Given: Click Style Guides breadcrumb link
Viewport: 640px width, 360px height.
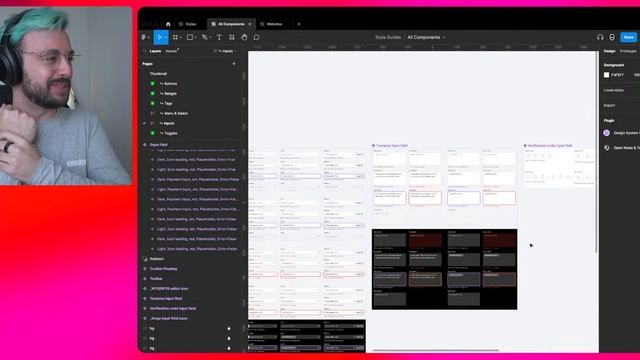Looking at the screenshot, I should [x=388, y=37].
